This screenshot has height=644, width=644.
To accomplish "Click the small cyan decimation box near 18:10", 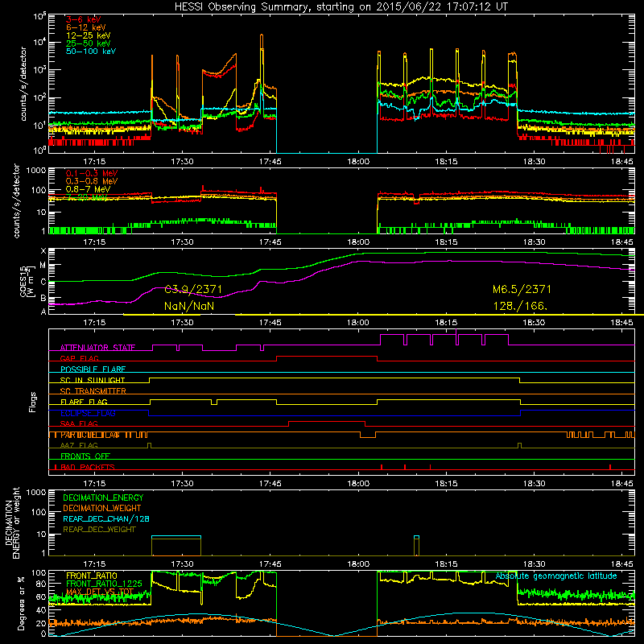I will 416,546.
